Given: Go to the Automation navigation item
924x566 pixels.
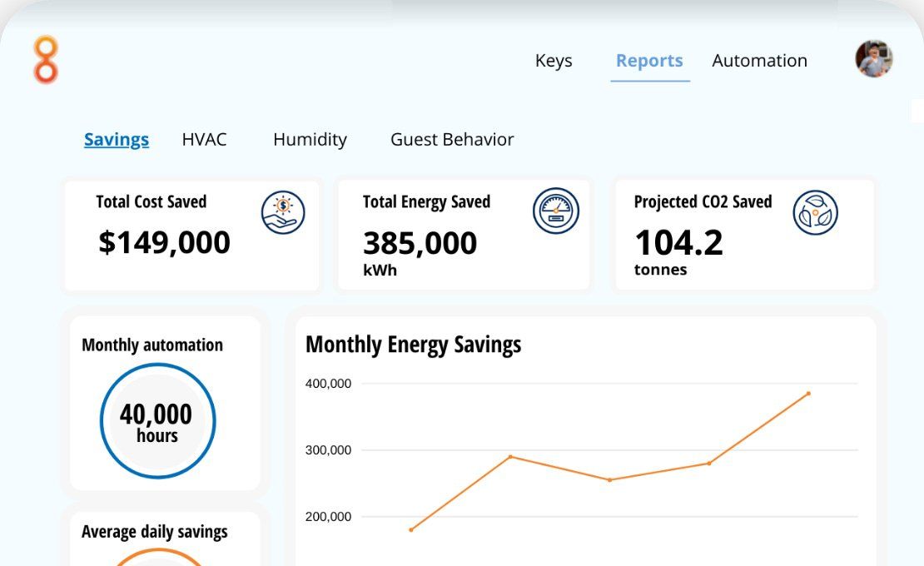Looking at the screenshot, I should [x=759, y=61].
